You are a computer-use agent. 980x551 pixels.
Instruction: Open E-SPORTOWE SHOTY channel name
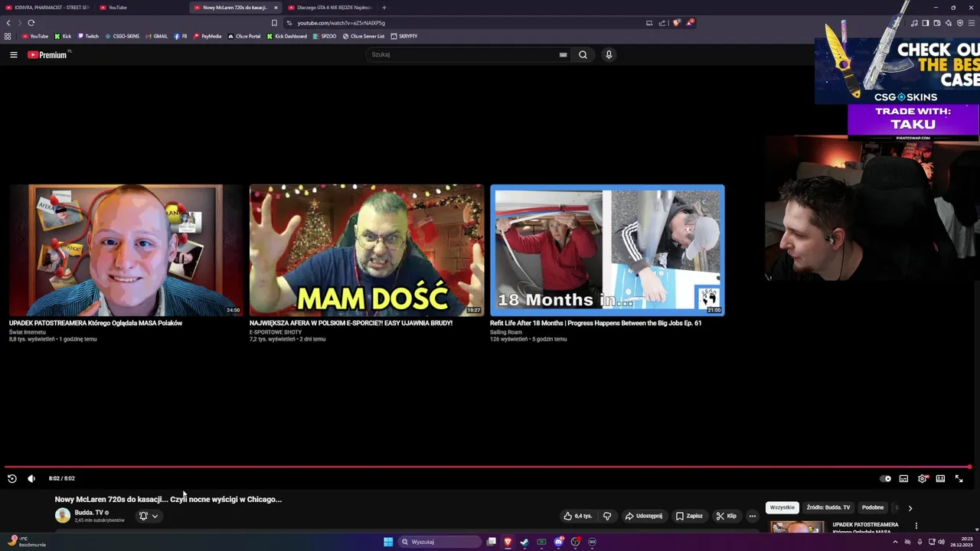[x=276, y=332]
